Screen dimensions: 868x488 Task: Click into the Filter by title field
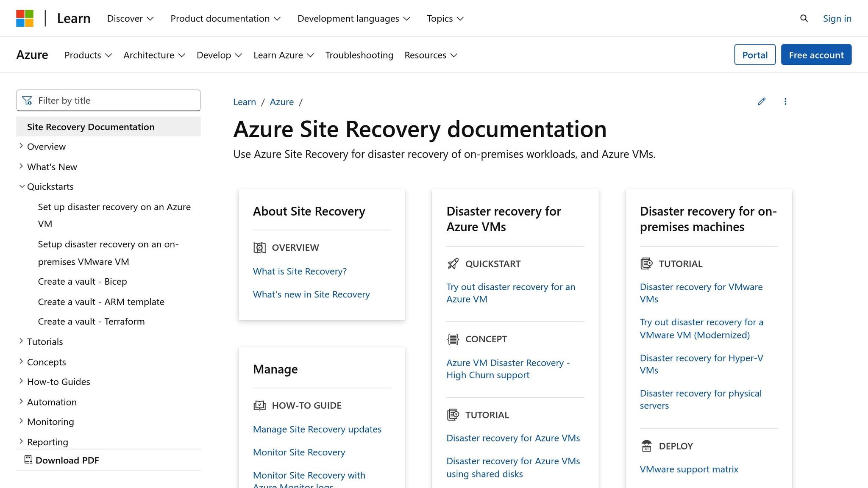(x=108, y=100)
